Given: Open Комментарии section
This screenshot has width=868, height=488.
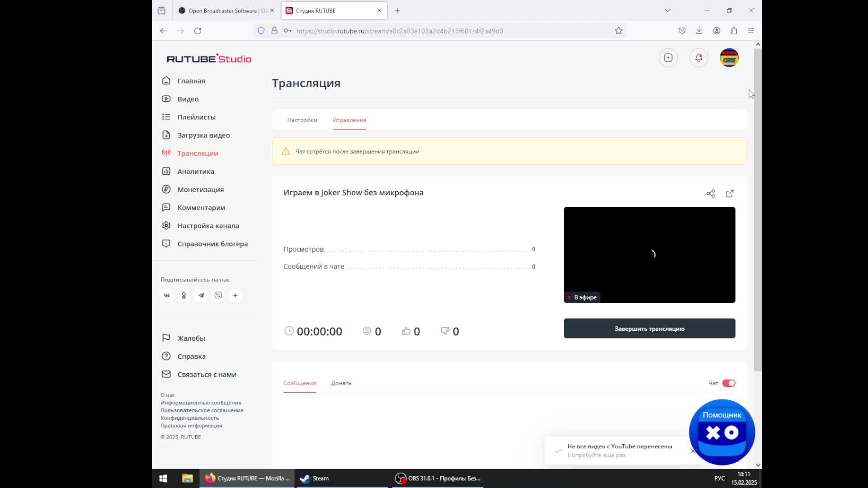Looking at the screenshot, I should 193,207.
